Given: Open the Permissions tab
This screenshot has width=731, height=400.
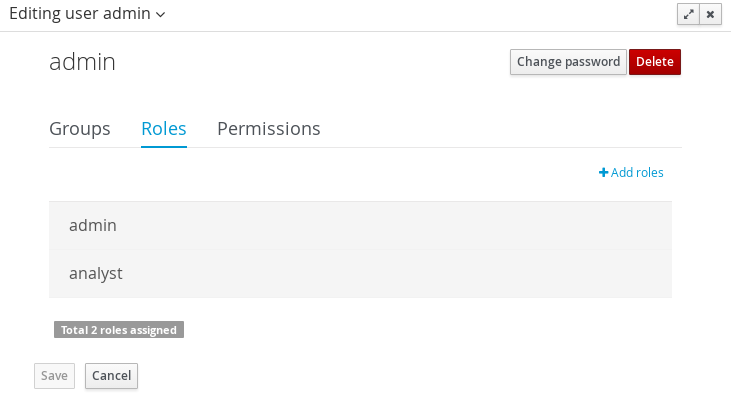Looking at the screenshot, I should pyautogui.click(x=268, y=129).
